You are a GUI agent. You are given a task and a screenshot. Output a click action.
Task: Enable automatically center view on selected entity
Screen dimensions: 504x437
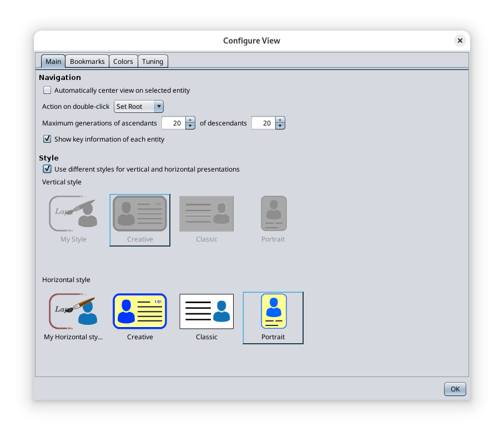click(x=47, y=90)
